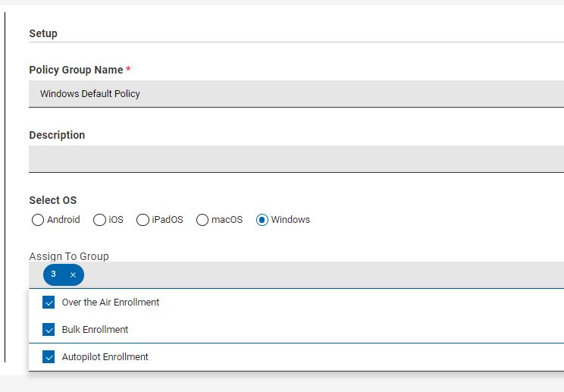Click into the Description input field
The width and height of the screenshot is (564, 392).
coord(296,159)
